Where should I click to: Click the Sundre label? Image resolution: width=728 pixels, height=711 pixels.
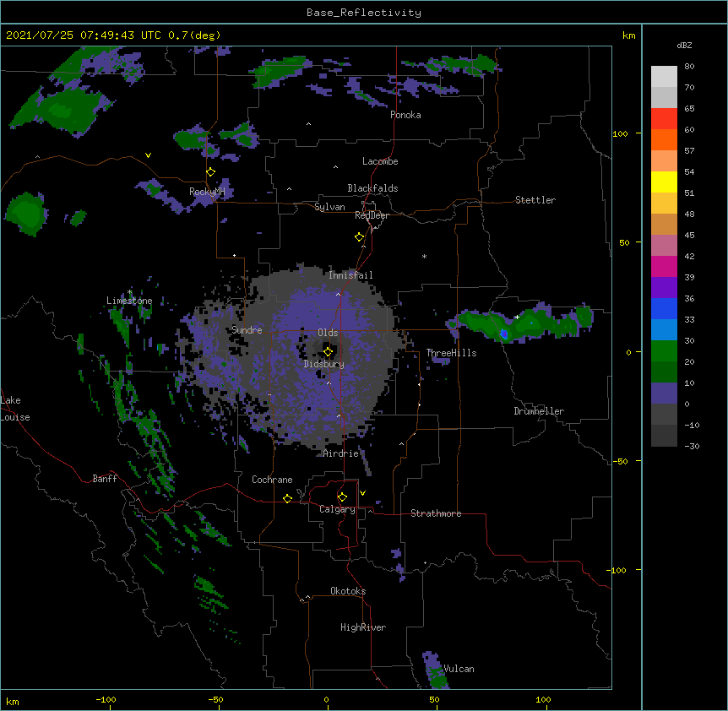247,330
